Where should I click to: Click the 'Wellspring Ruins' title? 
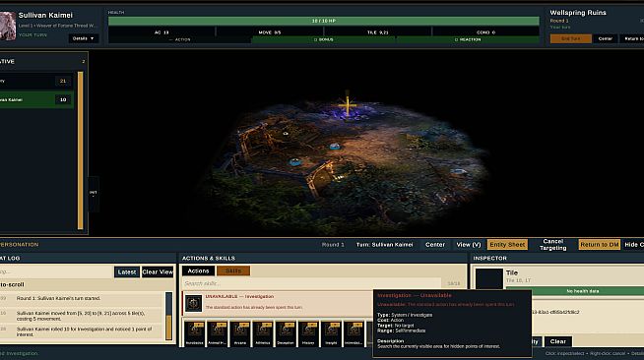[x=578, y=13]
